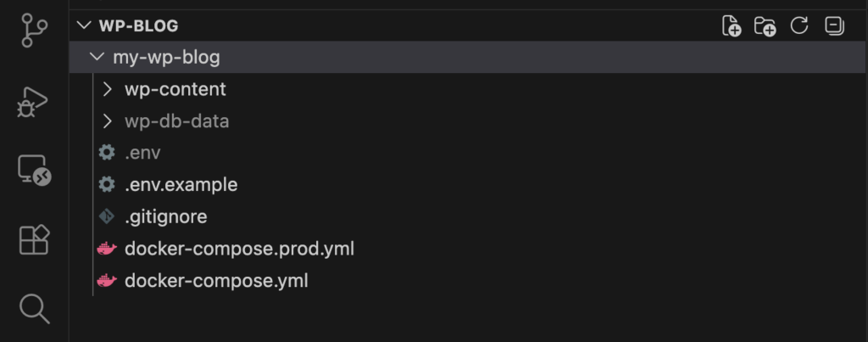Screen dimensions: 868x342
Task: Click the .gitignore git file icon
Action: 107,216
